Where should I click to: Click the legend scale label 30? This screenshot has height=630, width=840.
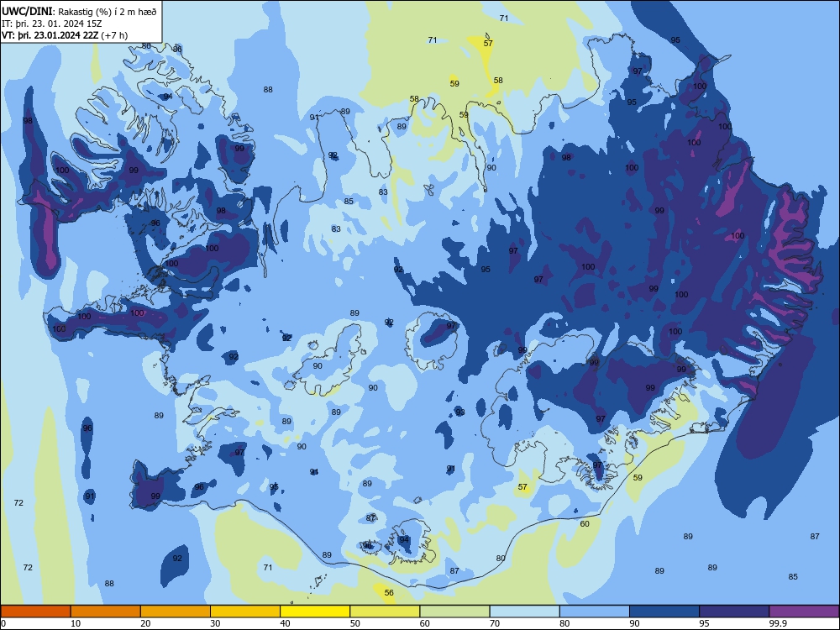point(215,623)
